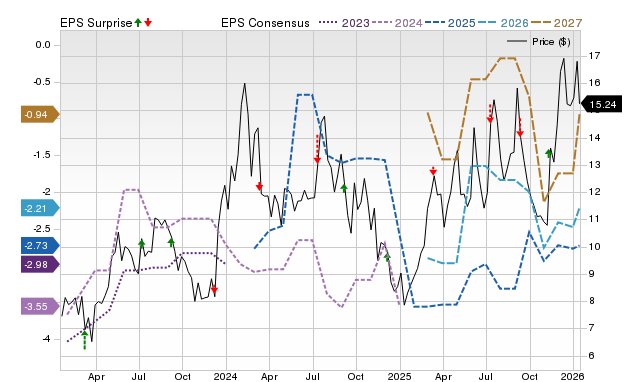
Task: Click the 2026 label on the time axis
Action: point(573,376)
